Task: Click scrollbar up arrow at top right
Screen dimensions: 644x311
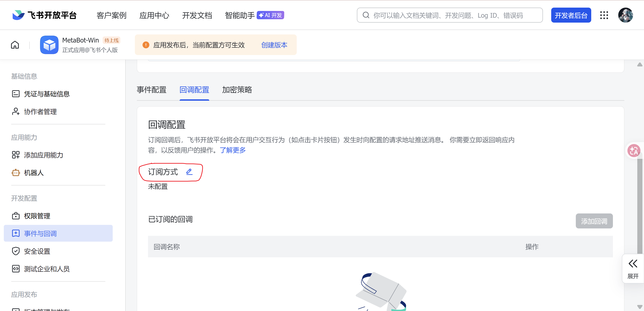Action: (640, 65)
